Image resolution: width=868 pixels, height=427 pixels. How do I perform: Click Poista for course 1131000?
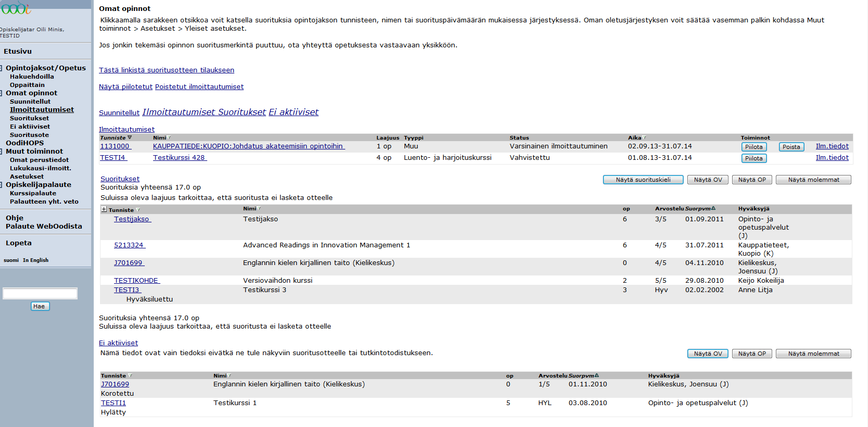tap(791, 147)
